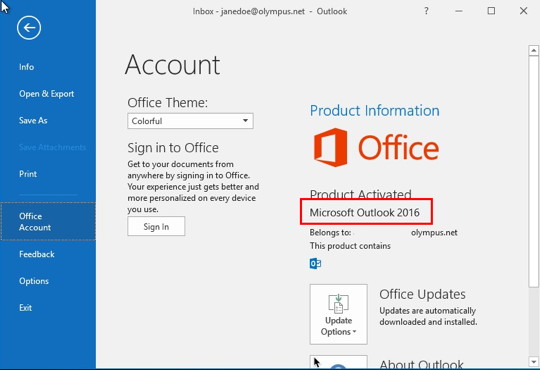Click the scrollbar up arrow

533,50
